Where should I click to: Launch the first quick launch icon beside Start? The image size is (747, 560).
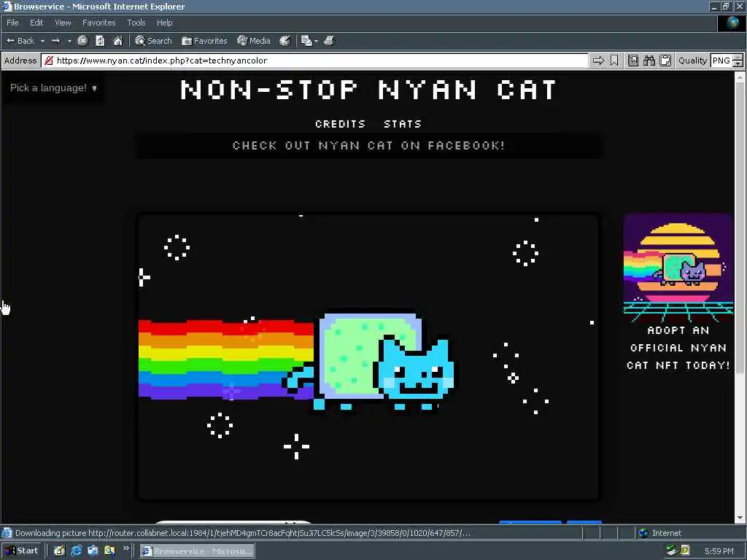[x=59, y=551]
